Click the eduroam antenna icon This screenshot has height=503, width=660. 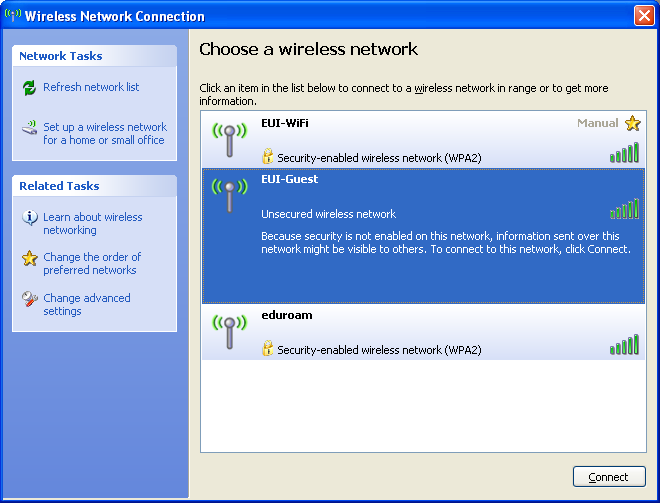[229, 331]
